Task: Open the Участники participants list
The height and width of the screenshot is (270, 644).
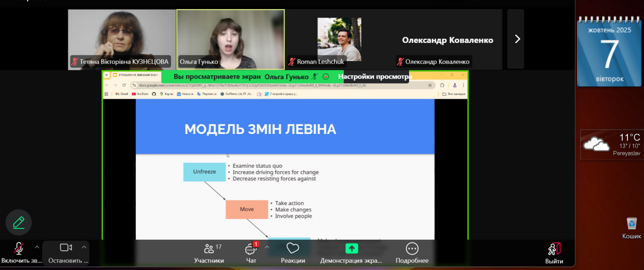Action: tap(209, 249)
